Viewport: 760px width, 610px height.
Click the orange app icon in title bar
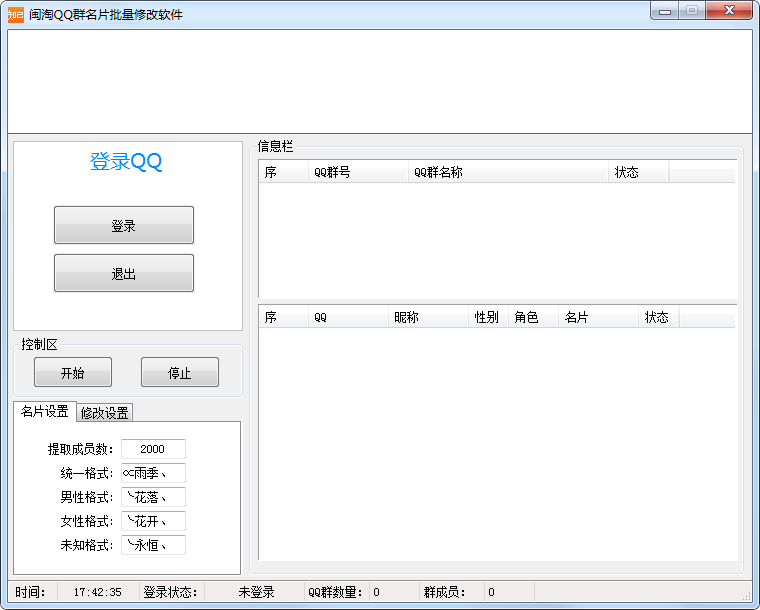pyautogui.click(x=15, y=14)
